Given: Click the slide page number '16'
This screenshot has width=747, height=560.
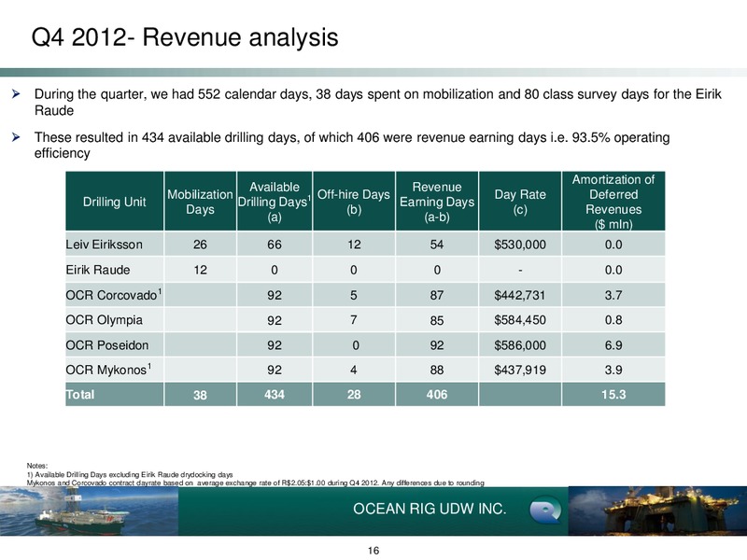Looking at the screenshot, I should pyautogui.click(x=373, y=551).
